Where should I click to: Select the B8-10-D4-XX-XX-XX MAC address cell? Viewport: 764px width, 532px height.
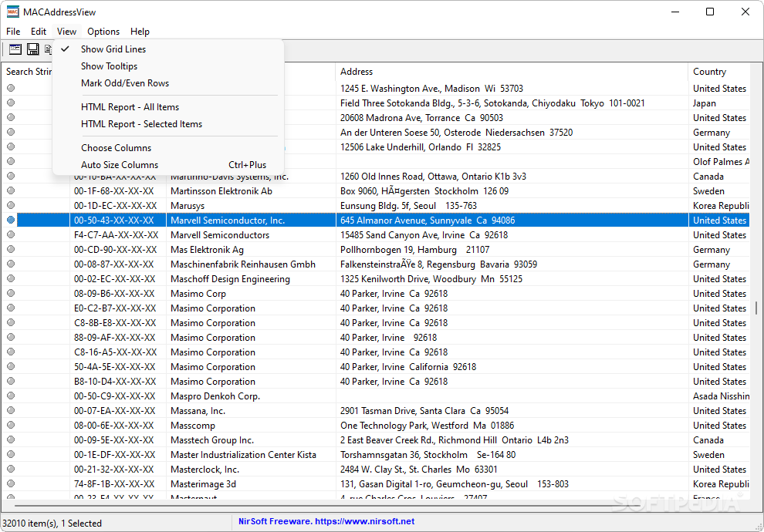[x=117, y=382]
